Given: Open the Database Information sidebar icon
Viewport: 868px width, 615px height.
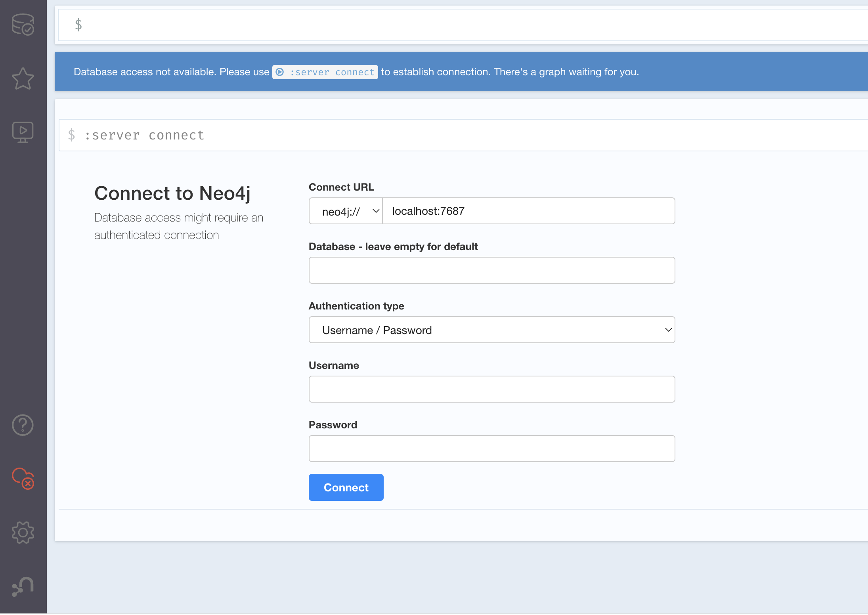Looking at the screenshot, I should (x=23, y=25).
